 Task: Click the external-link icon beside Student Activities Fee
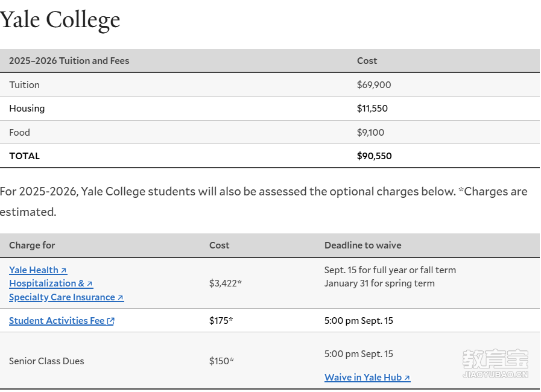[110, 321]
